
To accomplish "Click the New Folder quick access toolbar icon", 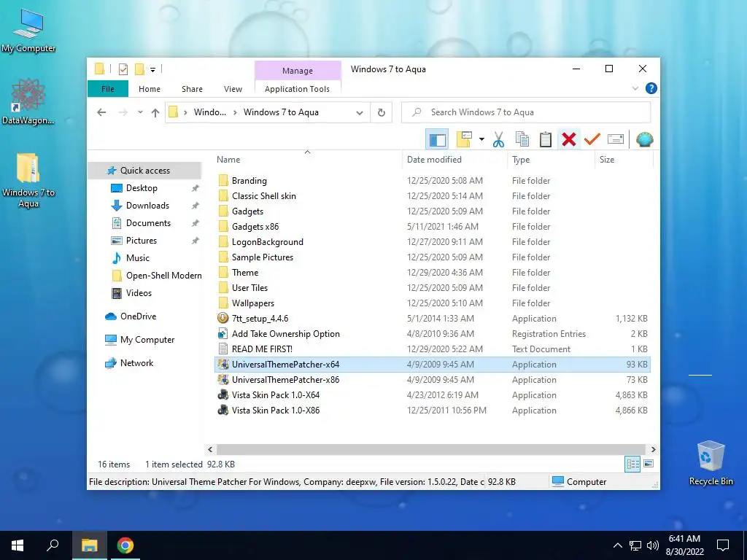I will pyautogui.click(x=139, y=69).
